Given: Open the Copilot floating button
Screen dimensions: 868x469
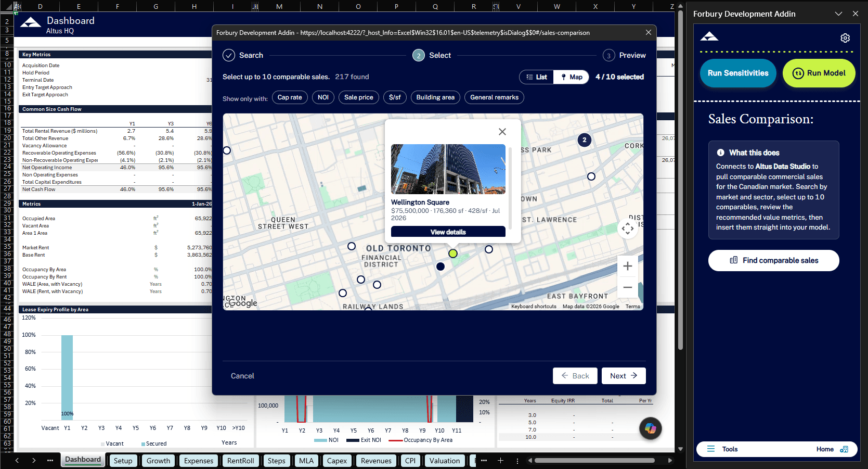Looking at the screenshot, I should pos(651,428).
